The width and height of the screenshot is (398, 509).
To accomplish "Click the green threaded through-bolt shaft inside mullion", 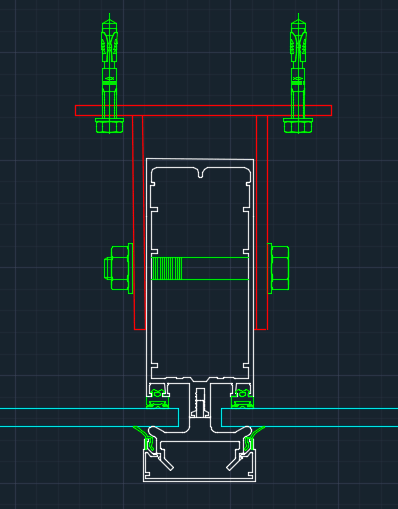I will coord(200,268).
